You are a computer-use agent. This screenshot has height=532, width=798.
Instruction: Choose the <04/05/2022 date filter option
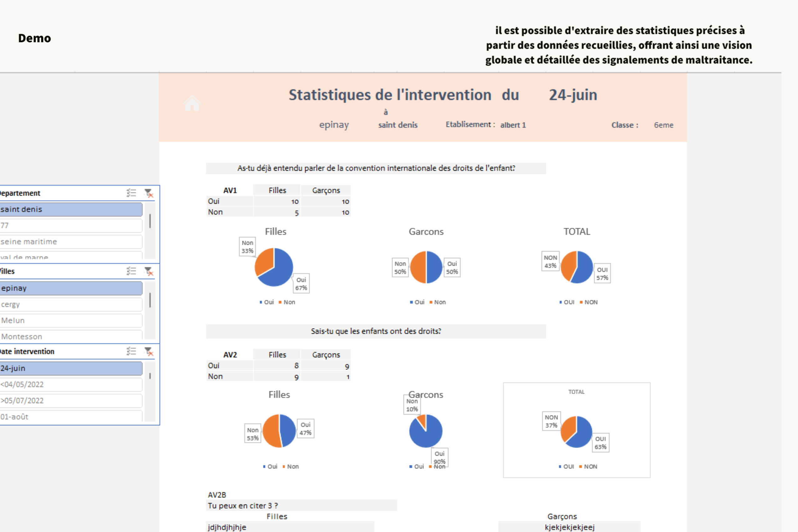pos(71,384)
